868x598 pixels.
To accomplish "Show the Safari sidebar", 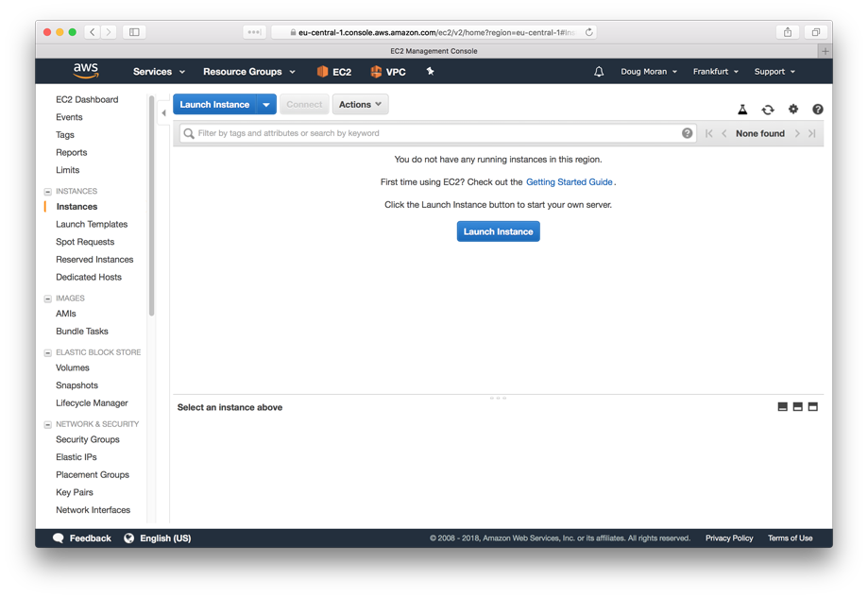I will click(x=134, y=32).
